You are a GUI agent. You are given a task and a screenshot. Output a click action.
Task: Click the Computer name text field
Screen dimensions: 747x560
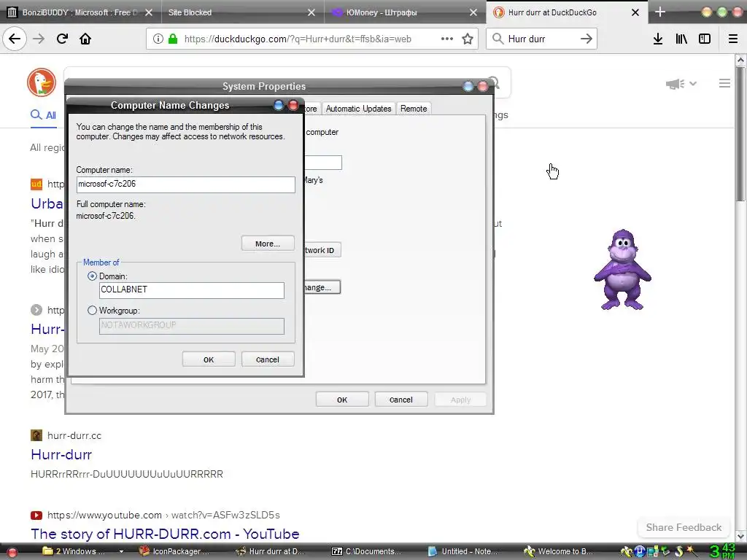[186, 184]
